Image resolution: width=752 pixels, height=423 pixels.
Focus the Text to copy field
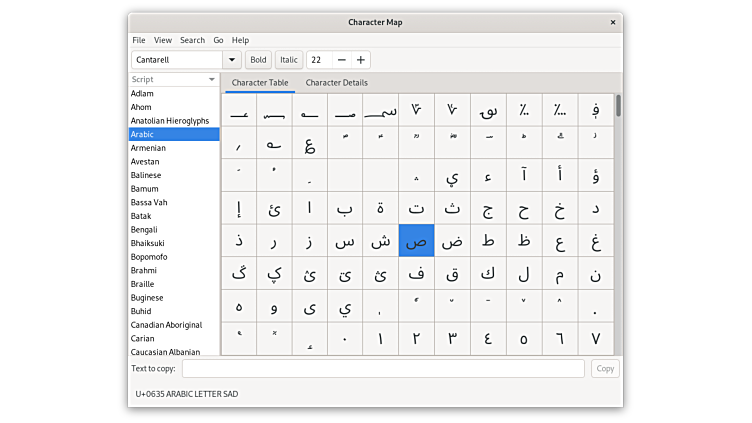(x=383, y=368)
